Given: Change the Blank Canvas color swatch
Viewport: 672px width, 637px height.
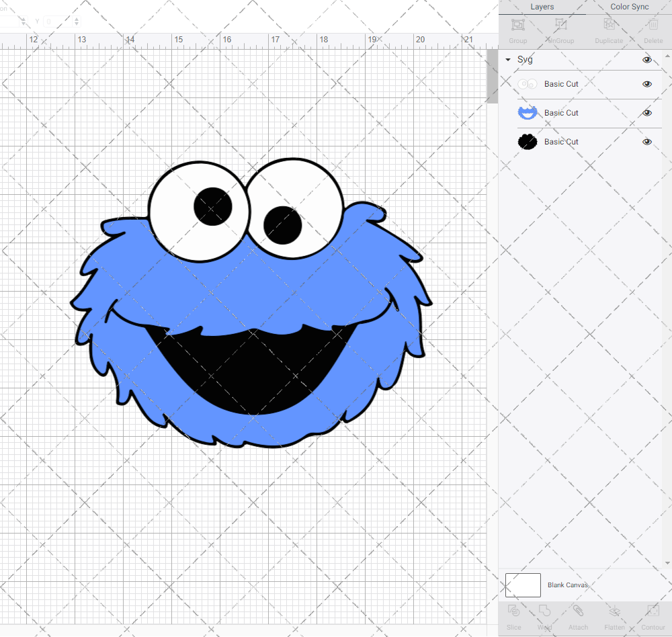Looking at the screenshot, I should [523, 585].
